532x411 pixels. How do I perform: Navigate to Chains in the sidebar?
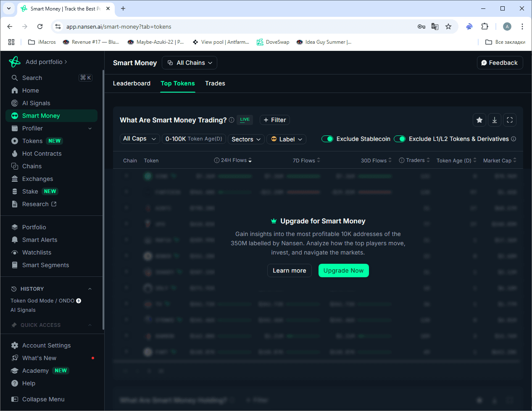click(x=32, y=166)
